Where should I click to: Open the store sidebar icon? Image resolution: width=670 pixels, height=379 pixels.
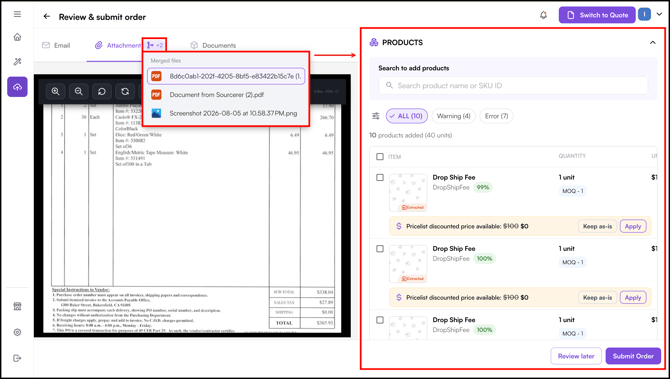pos(17,306)
